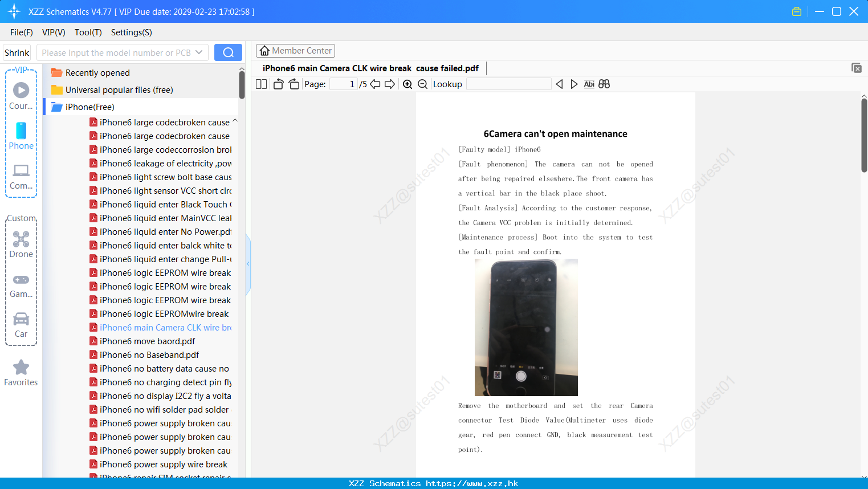The image size is (868, 489).
Task: Zoom in on the PDF
Action: [407, 84]
